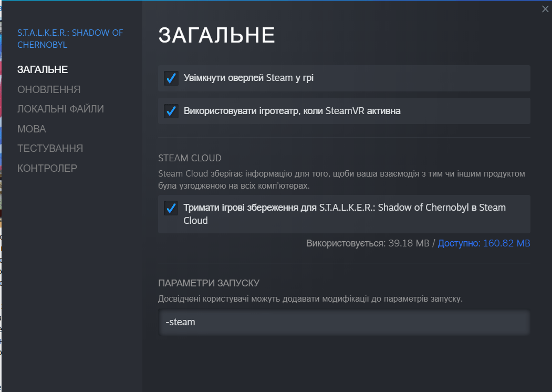Click the ПАРАМЕТРИ ЗАПУСКУ section heading
This screenshot has height=392, width=552.
click(x=209, y=283)
